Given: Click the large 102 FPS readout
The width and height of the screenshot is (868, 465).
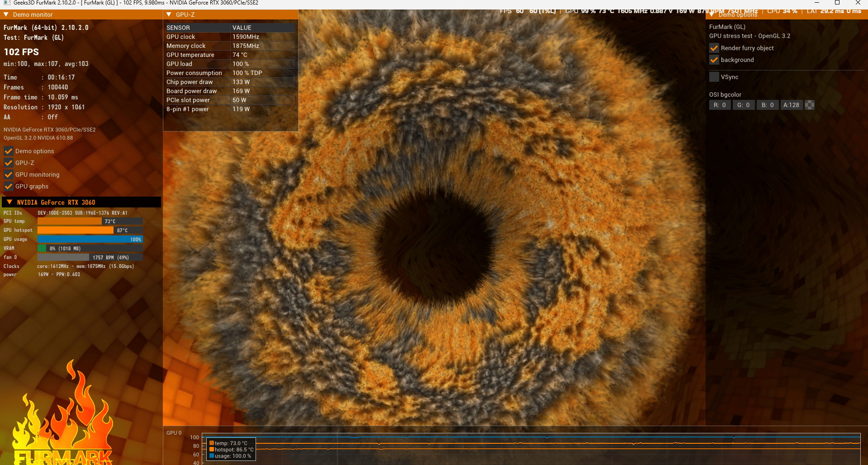Looking at the screenshot, I should click(21, 52).
